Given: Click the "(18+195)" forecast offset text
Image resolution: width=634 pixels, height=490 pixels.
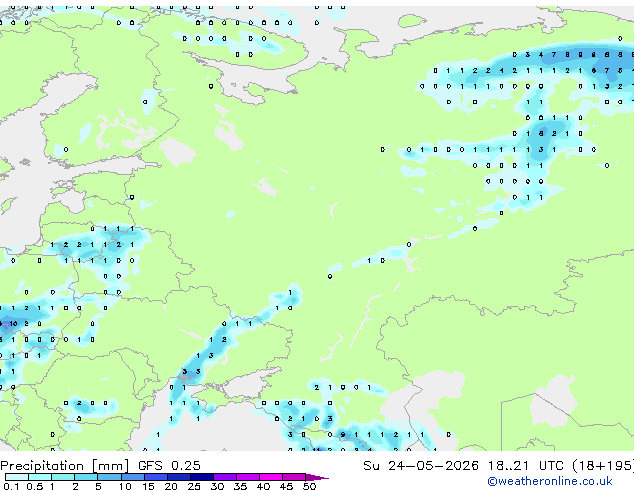Looking at the screenshot, I should 603,466.
